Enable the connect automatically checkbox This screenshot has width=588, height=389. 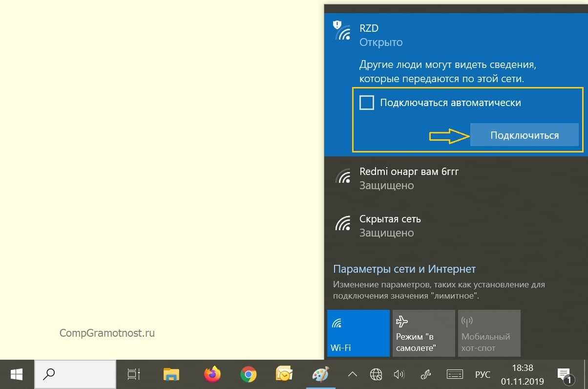367,103
